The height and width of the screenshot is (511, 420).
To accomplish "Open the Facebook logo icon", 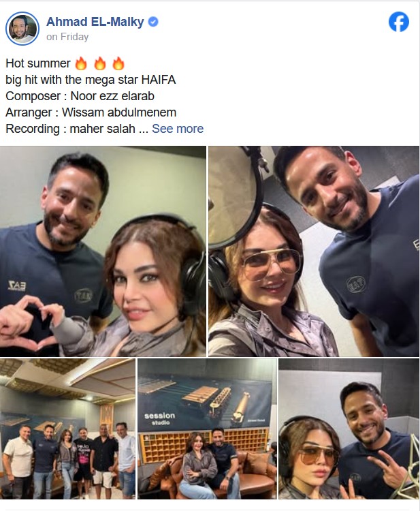I will pyautogui.click(x=398, y=22).
